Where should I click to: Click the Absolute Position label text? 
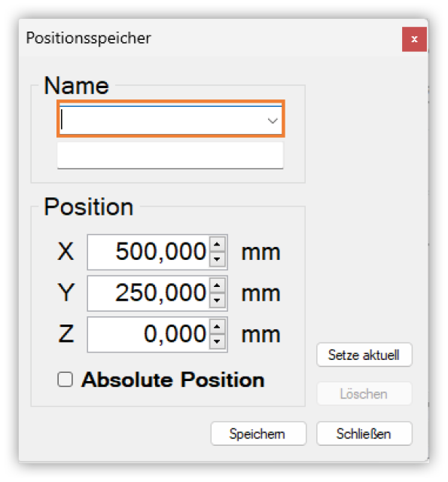coord(172,380)
